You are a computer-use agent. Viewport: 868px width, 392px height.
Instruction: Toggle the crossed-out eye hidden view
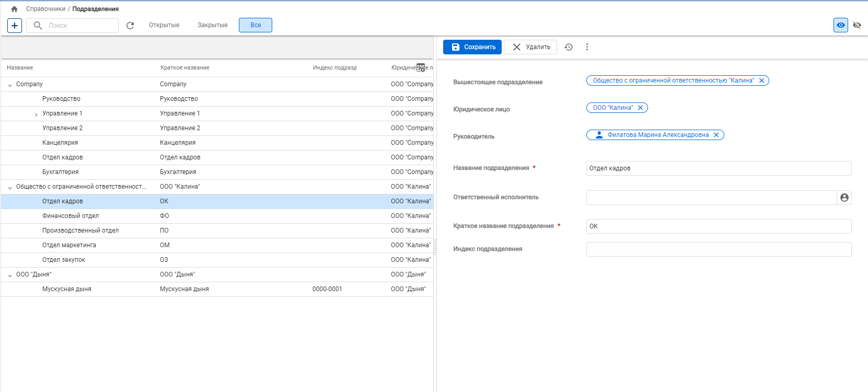click(x=857, y=25)
